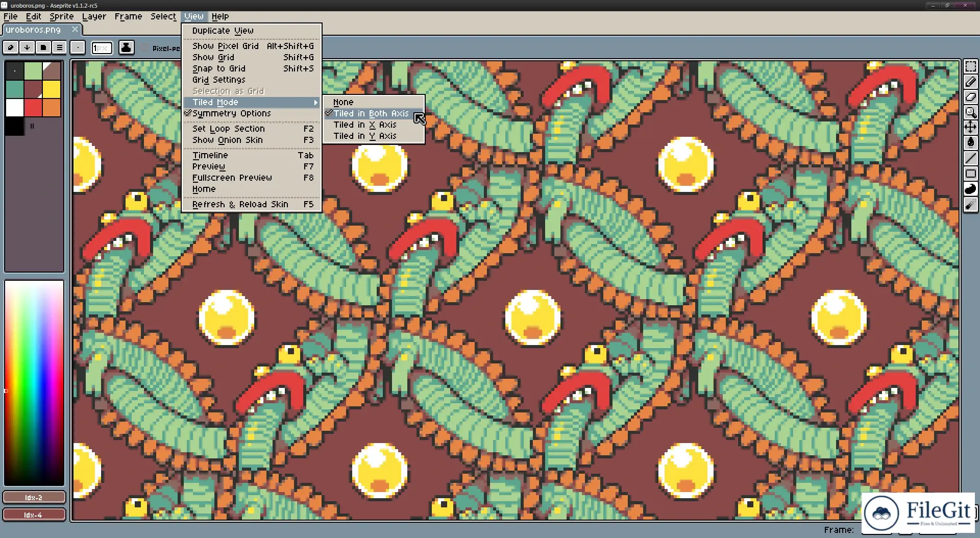980x538 pixels.
Task: Select the Paint Bucket drop tool
Action: [x=970, y=142]
